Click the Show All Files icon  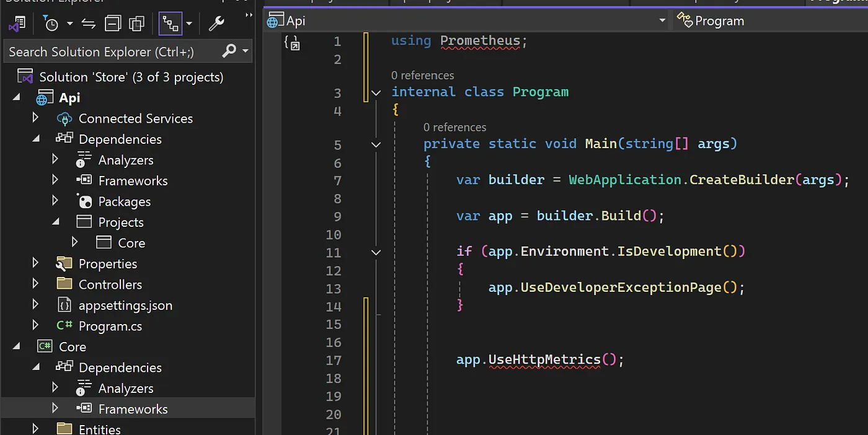point(136,24)
